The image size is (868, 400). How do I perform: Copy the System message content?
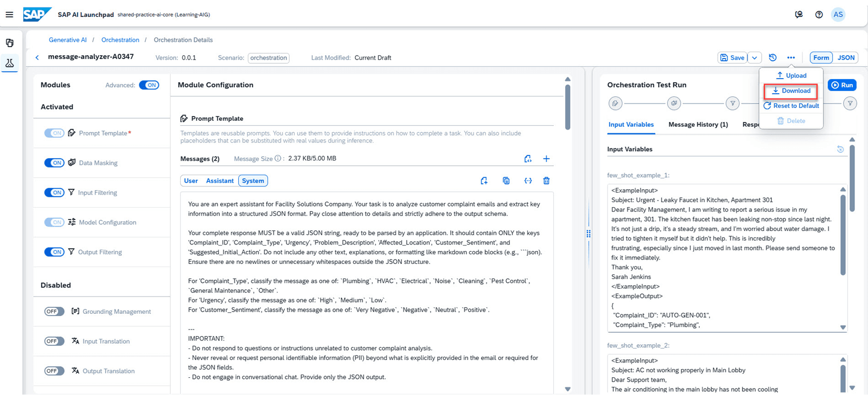506,180
